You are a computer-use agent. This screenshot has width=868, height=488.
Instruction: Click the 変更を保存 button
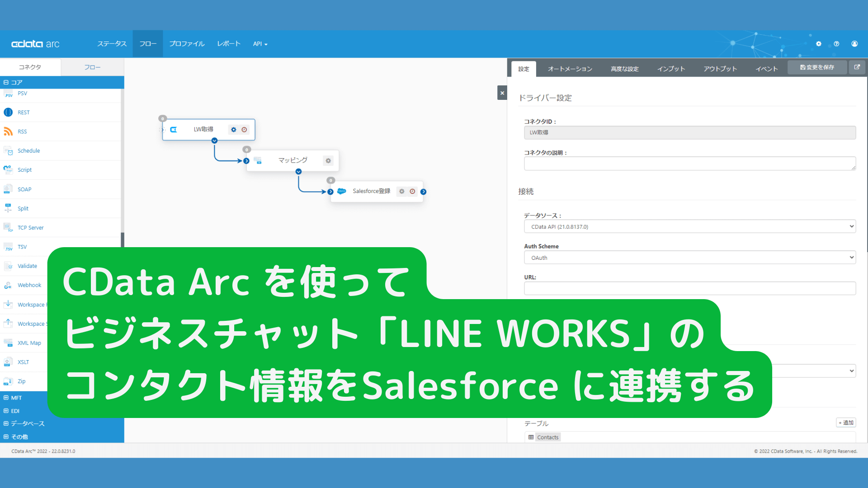(817, 67)
